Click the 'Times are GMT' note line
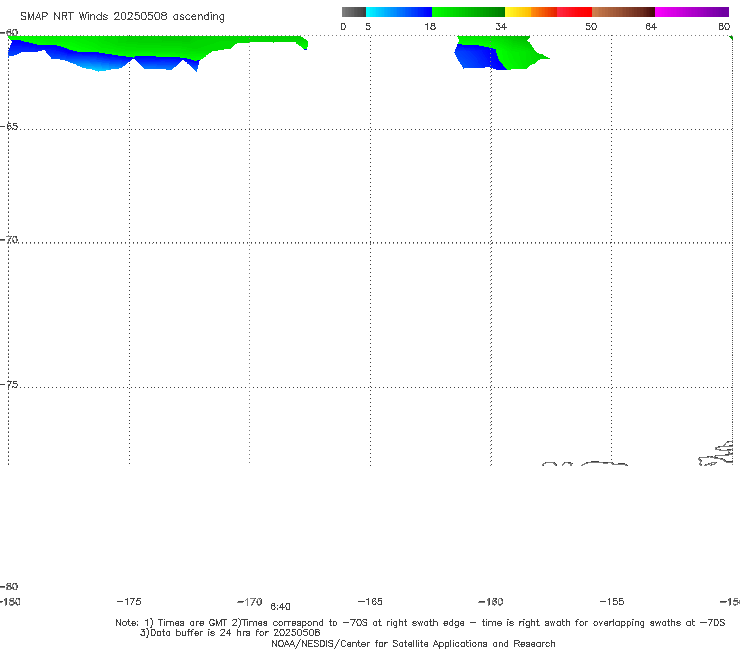The width and height of the screenshot is (740, 650). [420, 623]
